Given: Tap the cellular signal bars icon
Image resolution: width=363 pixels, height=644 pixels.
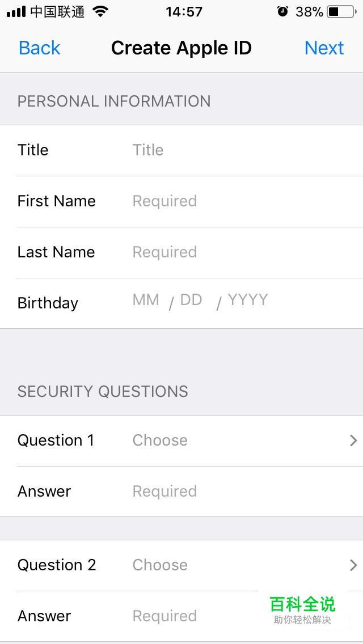Looking at the screenshot, I should point(16,12).
